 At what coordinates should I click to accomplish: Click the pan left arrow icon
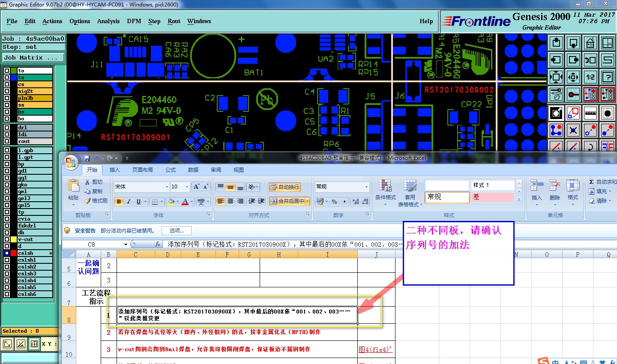556,60
